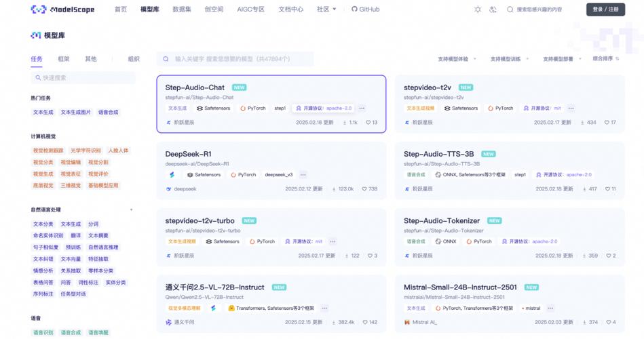
Task: Click the language switch icon
Action: (493, 9)
